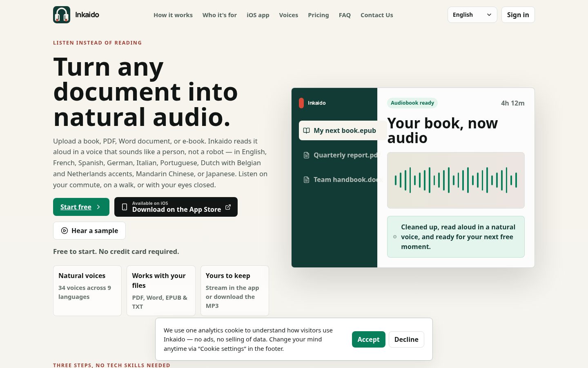Click the phone icon on App Store button
The width and height of the screenshot is (588, 368).
click(x=125, y=207)
